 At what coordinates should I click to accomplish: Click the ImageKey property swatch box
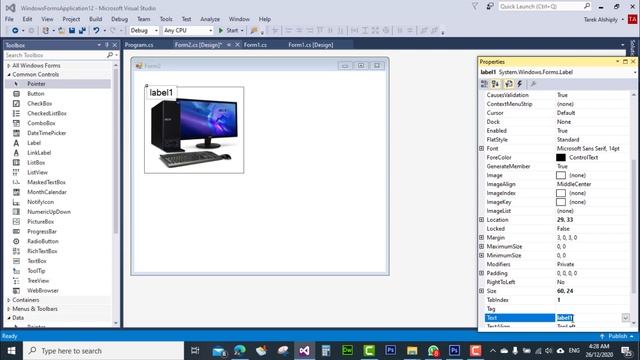click(x=561, y=202)
